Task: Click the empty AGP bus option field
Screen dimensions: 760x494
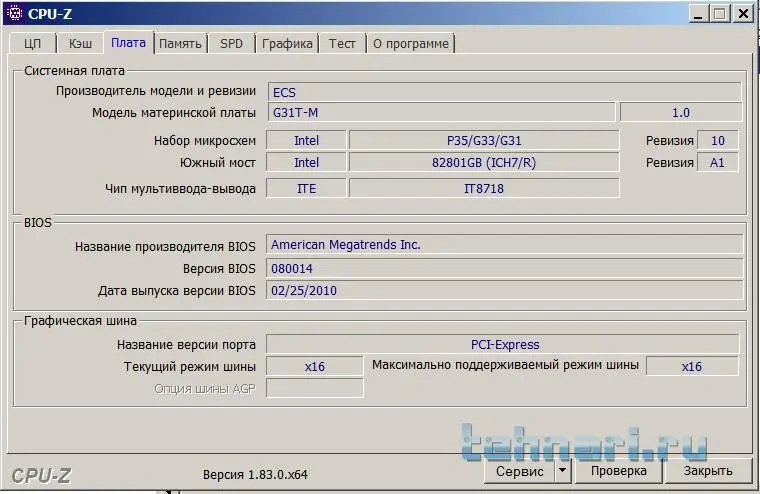Action: click(x=315, y=388)
